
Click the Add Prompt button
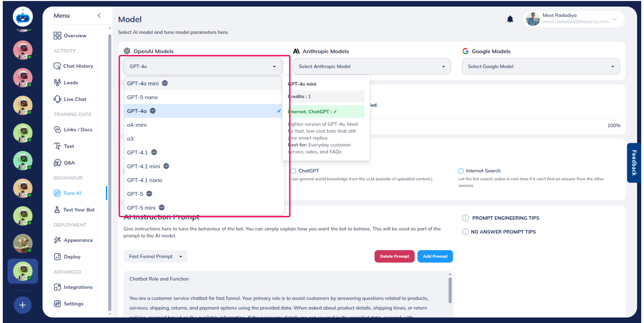(x=435, y=256)
